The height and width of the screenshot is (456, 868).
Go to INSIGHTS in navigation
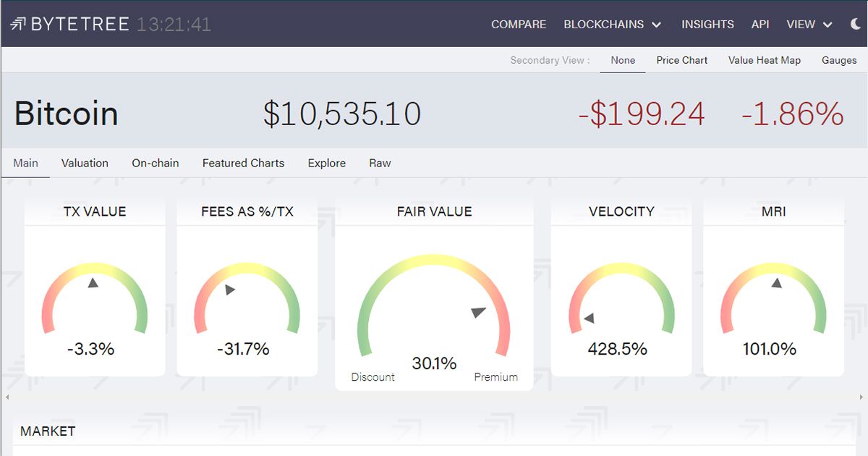707,24
